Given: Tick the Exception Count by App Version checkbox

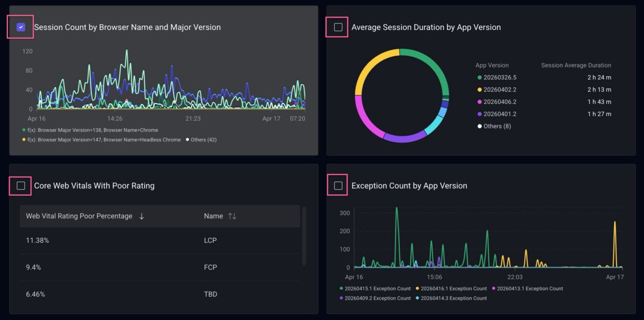Looking at the screenshot, I should (338, 185).
